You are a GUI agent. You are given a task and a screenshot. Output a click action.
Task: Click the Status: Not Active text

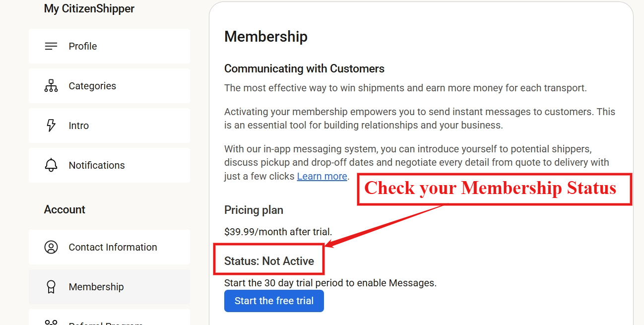pos(269,261)
